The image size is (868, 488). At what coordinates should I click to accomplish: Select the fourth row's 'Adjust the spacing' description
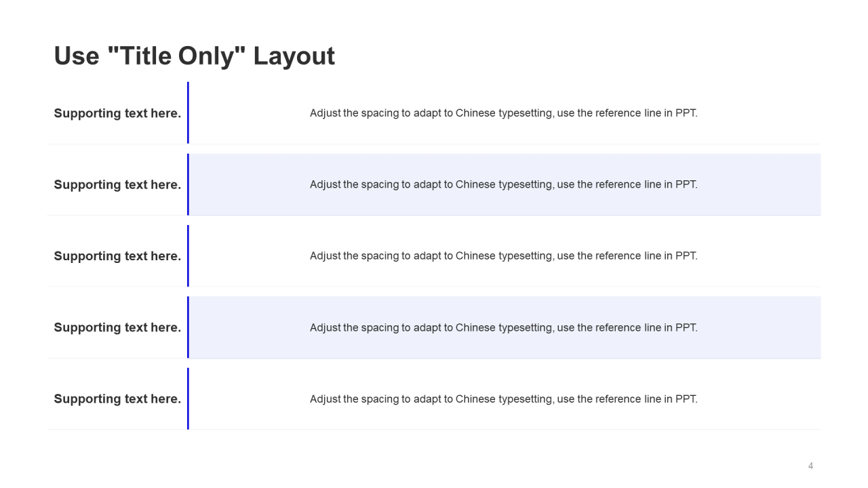coord(503,327)
